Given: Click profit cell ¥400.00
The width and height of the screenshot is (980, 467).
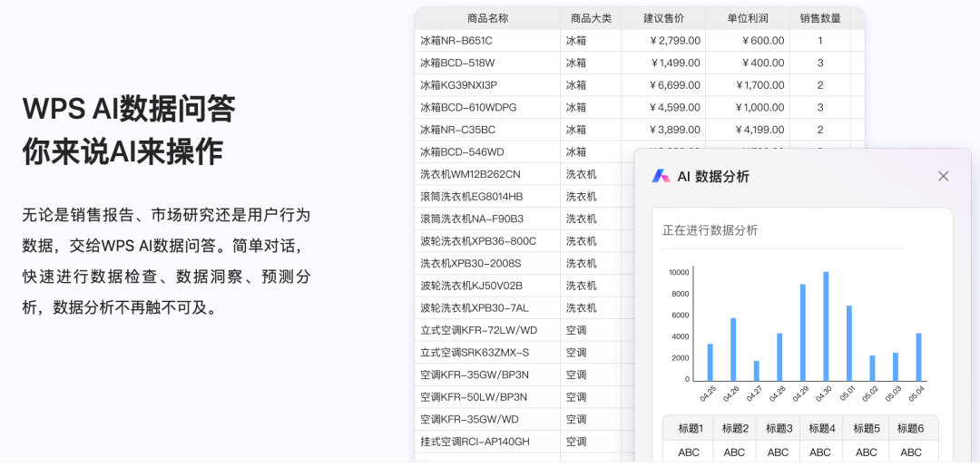Looking at the screenshot, I should (x=747, y=63).
